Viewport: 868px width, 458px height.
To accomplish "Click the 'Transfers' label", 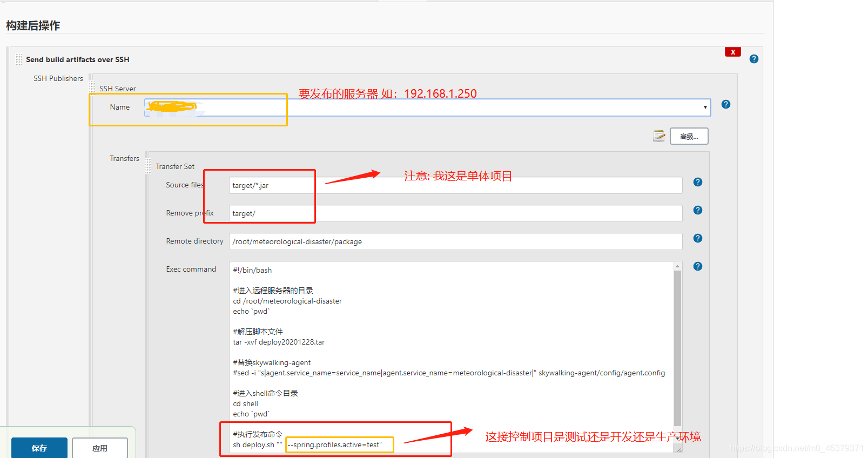I will (x=125, y=158).
